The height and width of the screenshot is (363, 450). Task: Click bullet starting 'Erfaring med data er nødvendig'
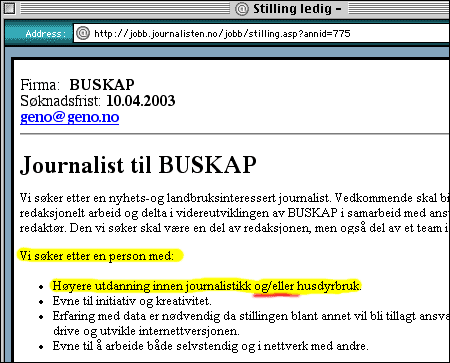251,316
